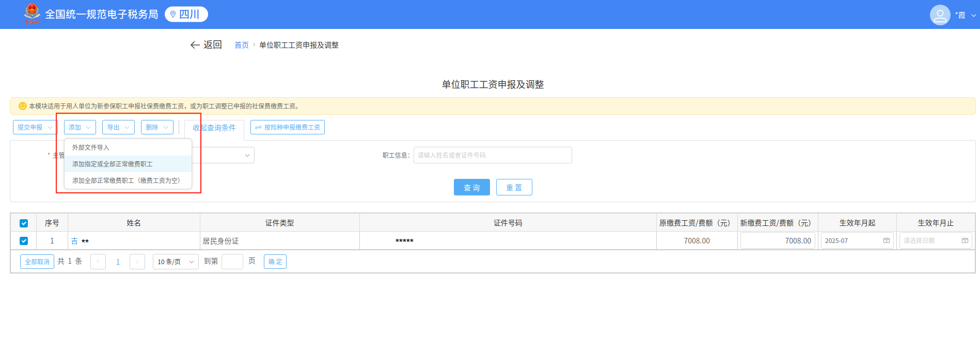Viewport: 980px width, 350px height.
Task: Click the back arrow icon
Action: click(x=195, y=45)
